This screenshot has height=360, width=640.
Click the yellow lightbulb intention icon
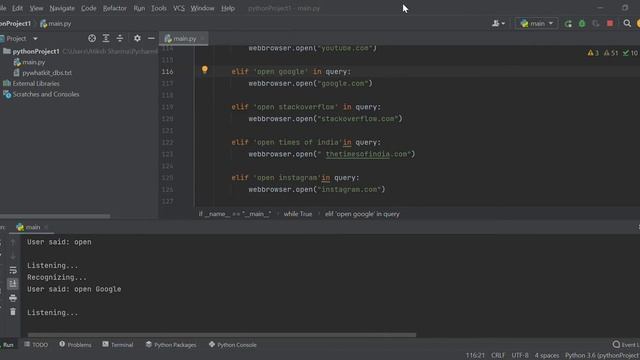204,70
